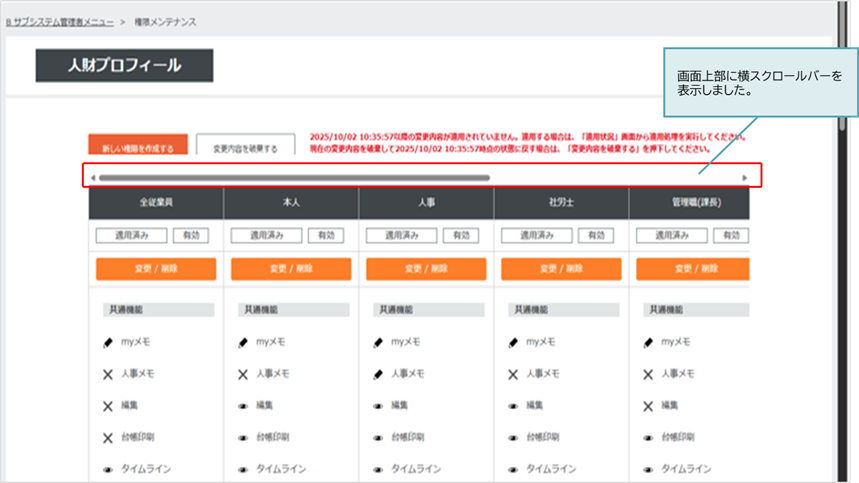This screenshot has width=859, height=483.
Task: Toggle the eye icon for 本人 編集
Action: point(243,406)
